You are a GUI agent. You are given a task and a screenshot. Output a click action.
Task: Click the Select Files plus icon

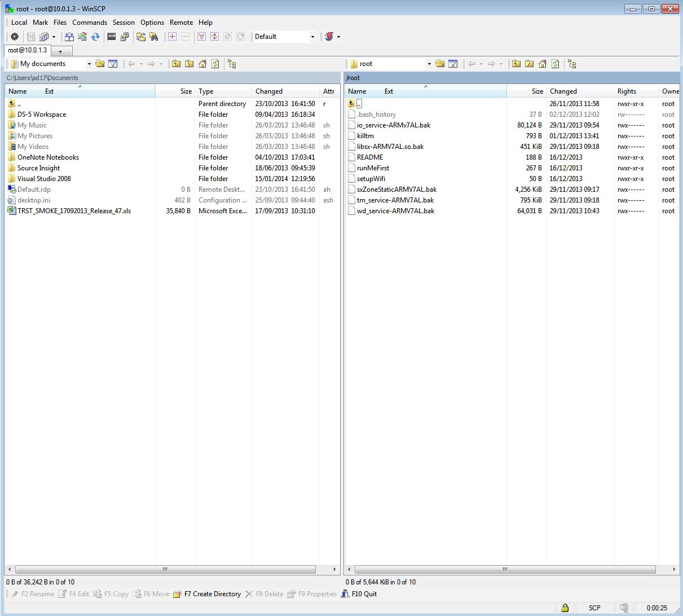[x=172, y=37]
